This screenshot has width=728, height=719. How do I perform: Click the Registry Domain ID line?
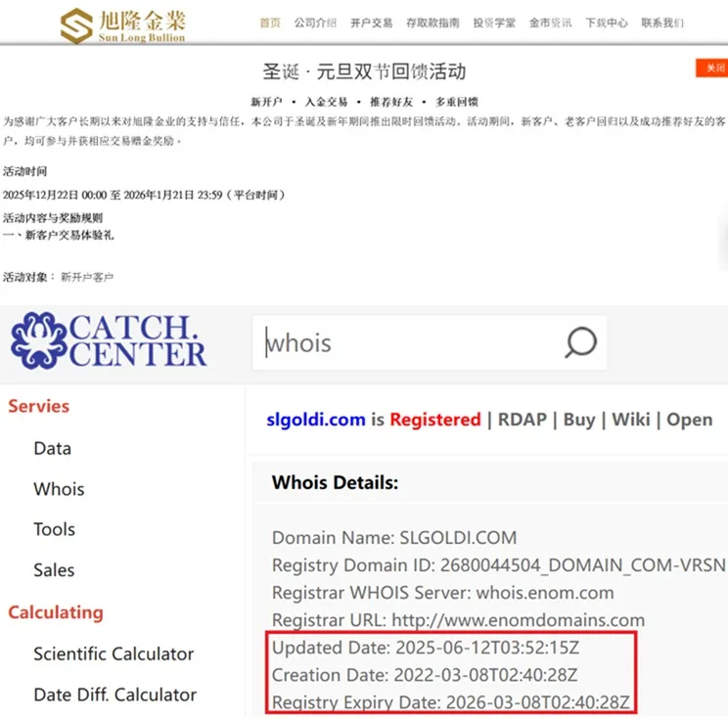point(499,564)
